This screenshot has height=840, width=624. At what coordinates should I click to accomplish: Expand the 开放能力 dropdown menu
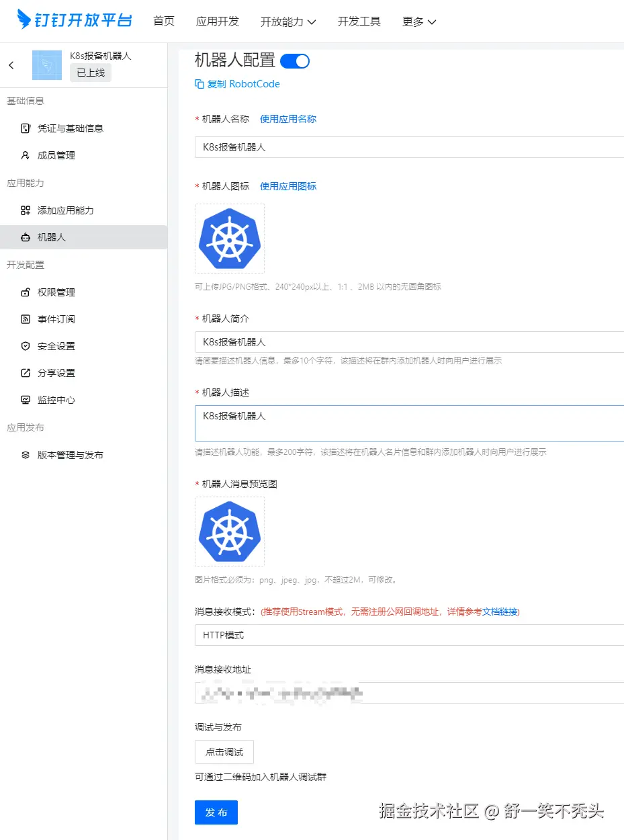(288, 22)
